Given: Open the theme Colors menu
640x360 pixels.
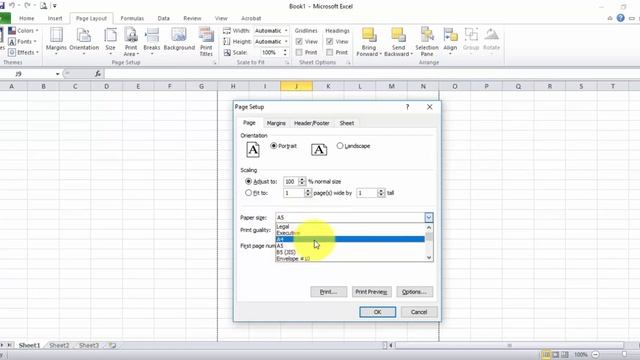Looking at the screenshot, I should pyautogui.click(x=23, y=31).
